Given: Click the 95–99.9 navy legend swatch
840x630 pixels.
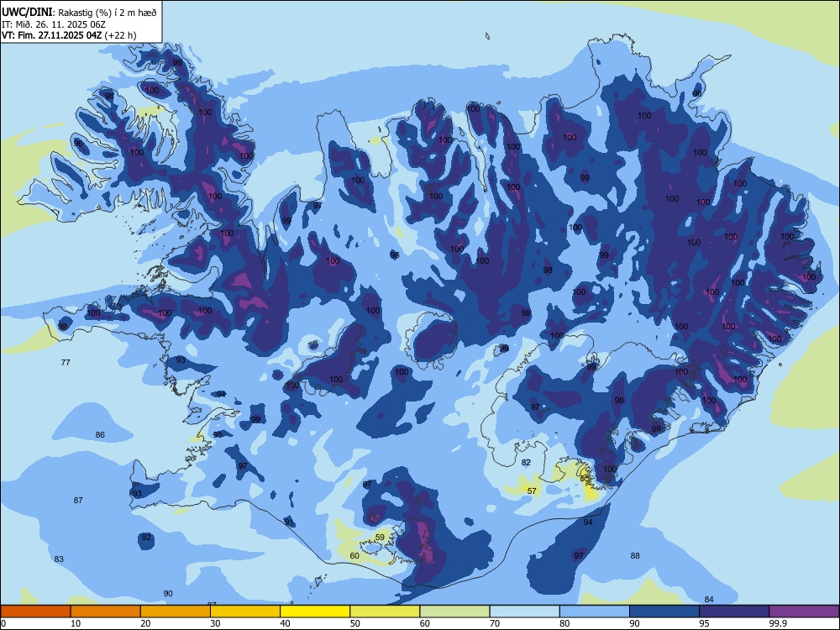Looking at the screenshot, I should point(734,612).
